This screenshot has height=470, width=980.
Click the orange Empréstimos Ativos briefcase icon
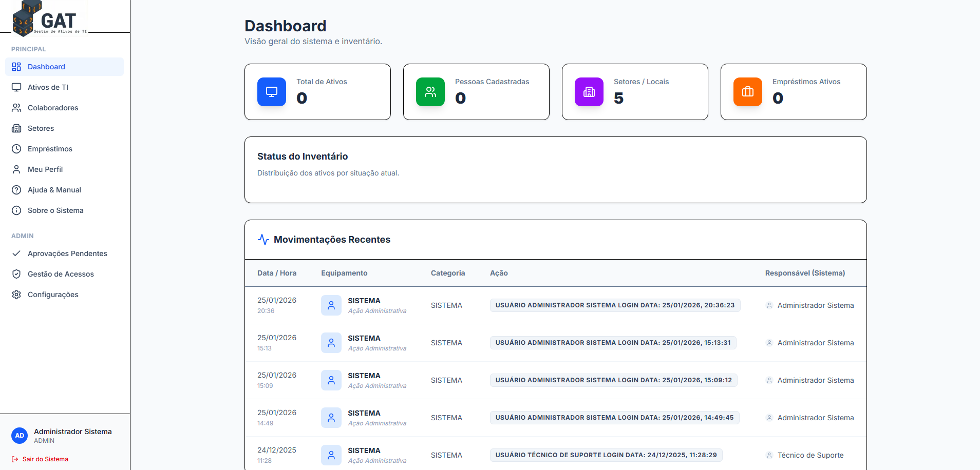(x=748, y=92)
